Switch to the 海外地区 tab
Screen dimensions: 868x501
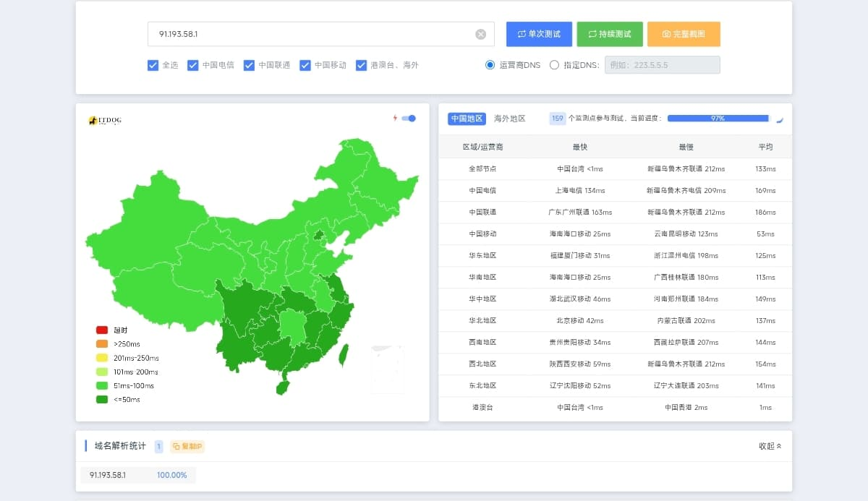pos(509,119)
